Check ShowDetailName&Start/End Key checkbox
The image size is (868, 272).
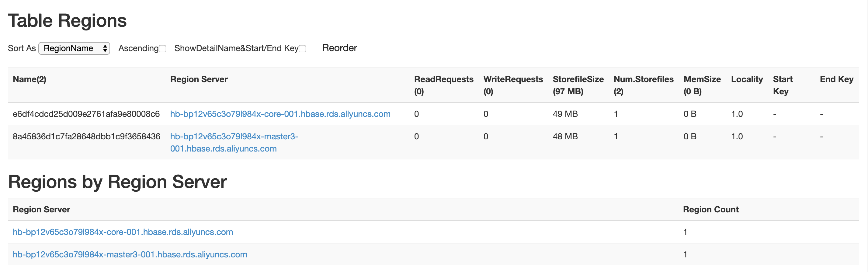coord(303,49)
